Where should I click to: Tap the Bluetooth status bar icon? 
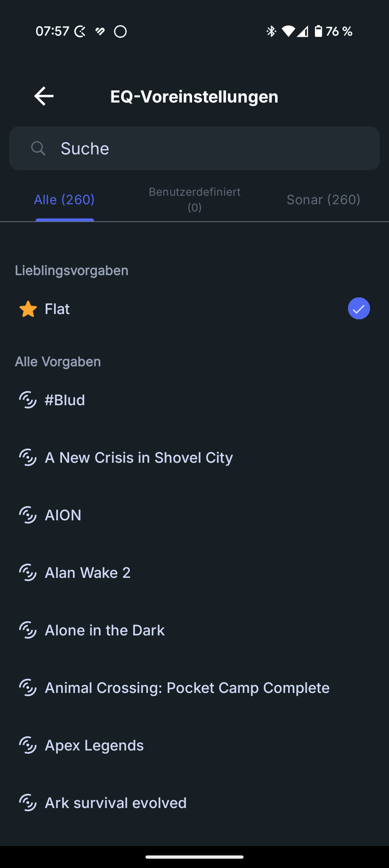(271, 31)
